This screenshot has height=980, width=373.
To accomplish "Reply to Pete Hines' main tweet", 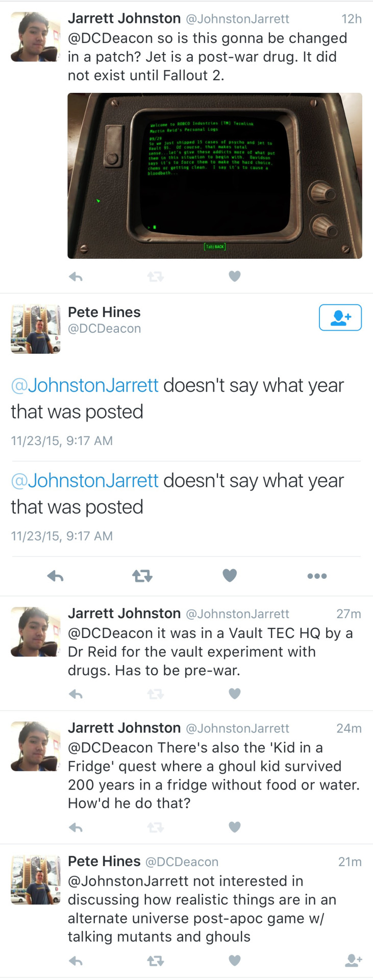I will pos(55,576).
